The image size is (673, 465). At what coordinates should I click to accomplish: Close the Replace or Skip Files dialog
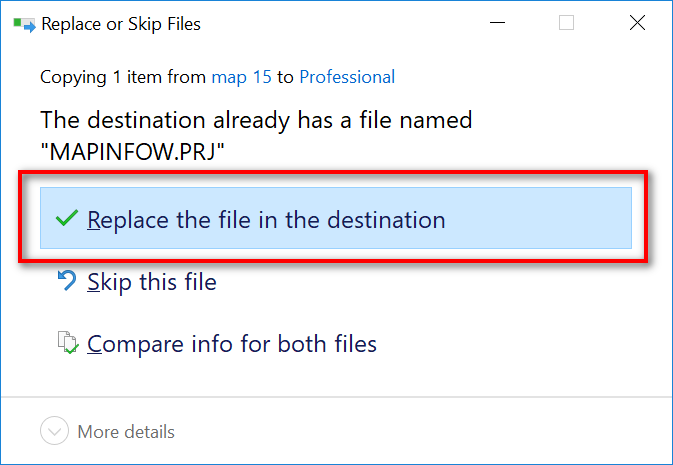click(637, 23)
